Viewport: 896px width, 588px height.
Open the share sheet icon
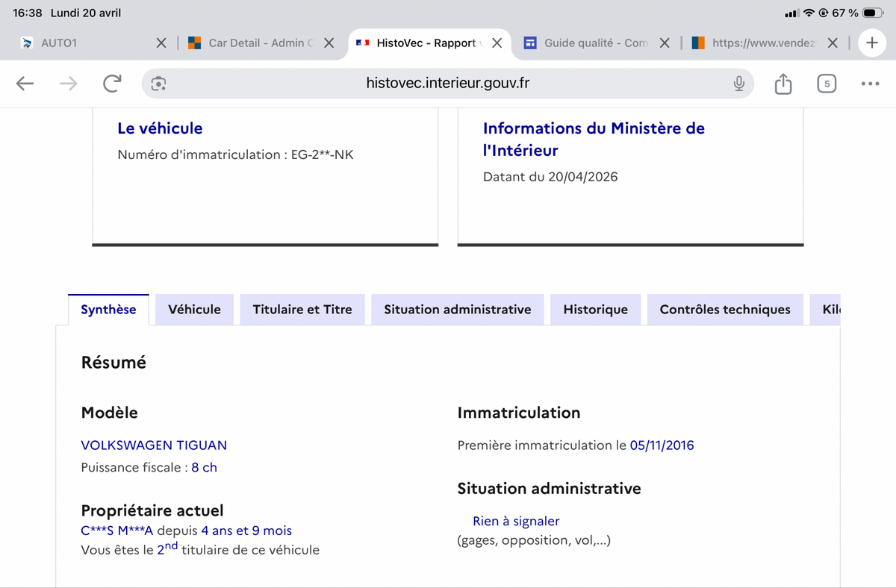[783, 84]
